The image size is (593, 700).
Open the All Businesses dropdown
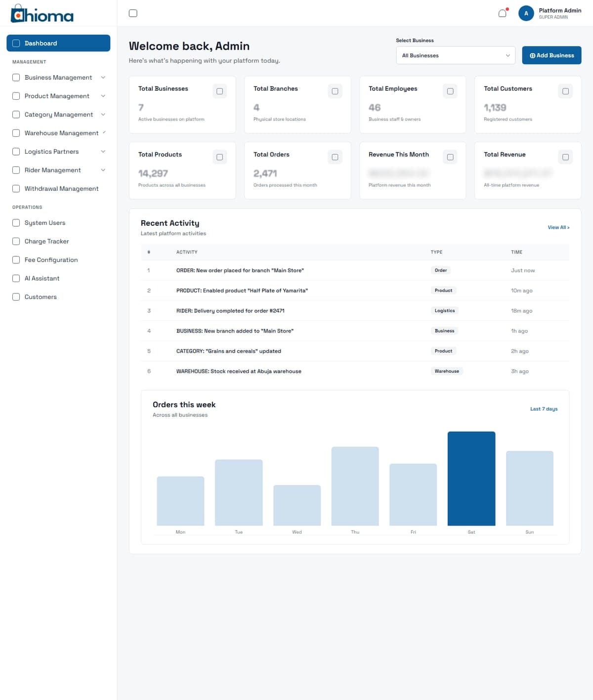[456, 55]
